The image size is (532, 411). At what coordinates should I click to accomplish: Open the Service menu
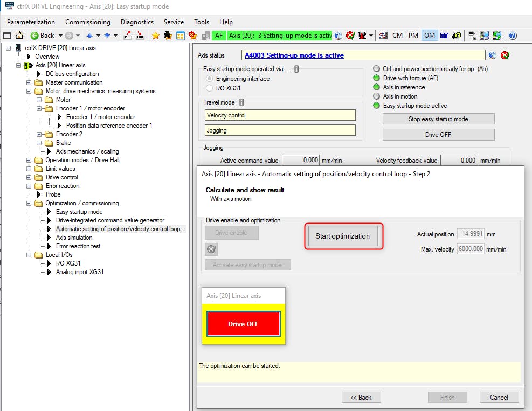click(174, 22)
